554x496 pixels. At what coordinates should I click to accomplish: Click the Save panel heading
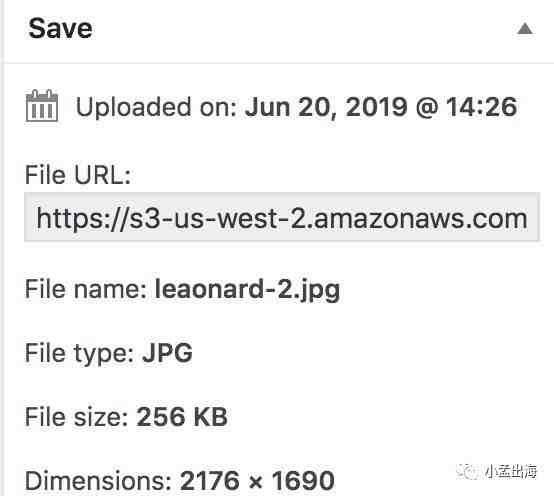coord(60,28)
